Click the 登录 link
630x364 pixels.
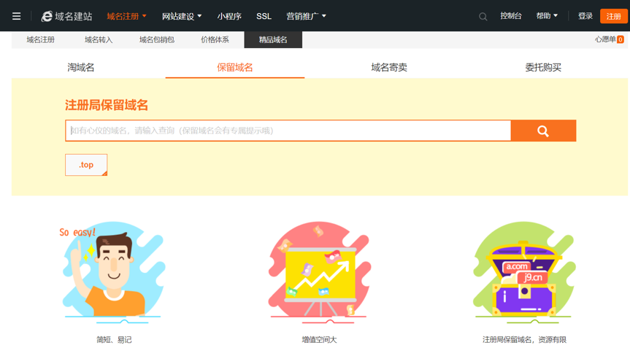pos(585,16)
